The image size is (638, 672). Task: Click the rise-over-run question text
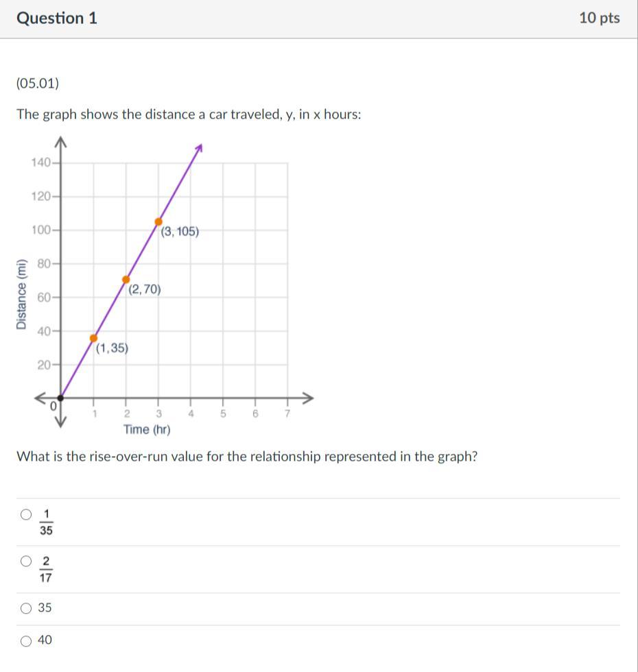pyautogui.click(x=247, y=457)
